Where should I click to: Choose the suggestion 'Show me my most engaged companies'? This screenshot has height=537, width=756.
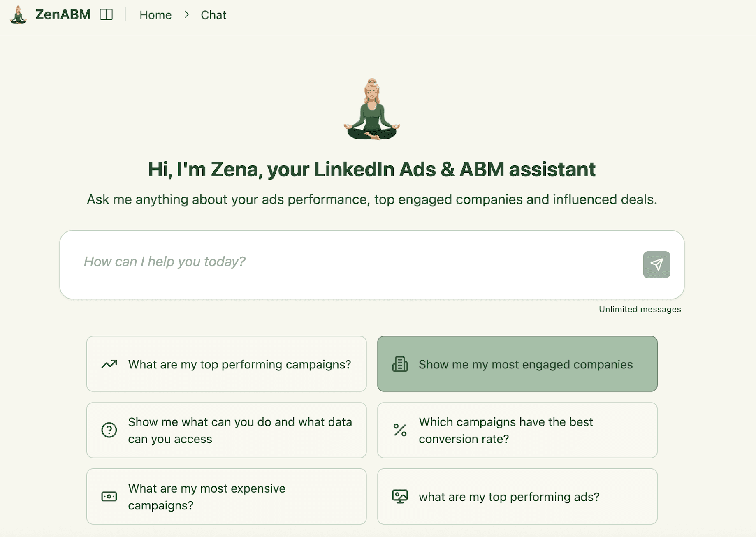[x=517, y=364]
